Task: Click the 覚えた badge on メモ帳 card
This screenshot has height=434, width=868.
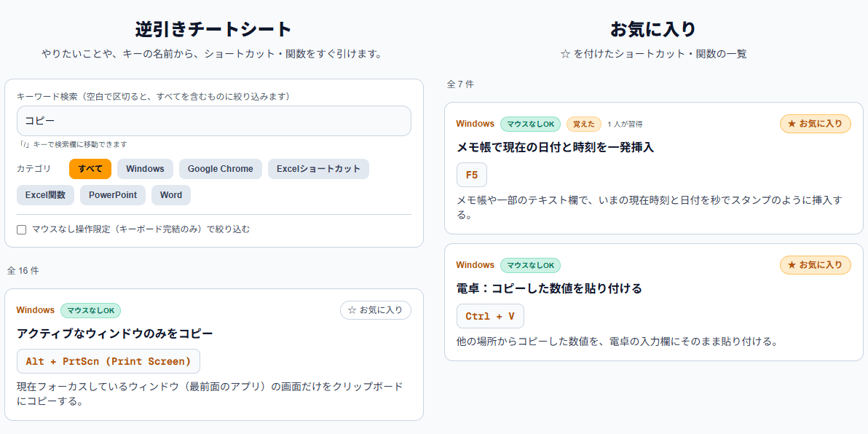Action: coord(583,124)
